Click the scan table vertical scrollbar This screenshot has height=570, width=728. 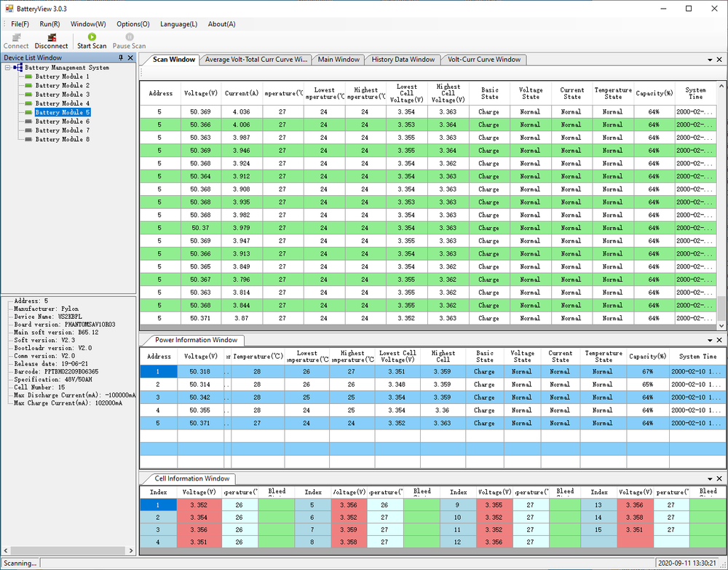pyautogui.click(x=721, y=218)
